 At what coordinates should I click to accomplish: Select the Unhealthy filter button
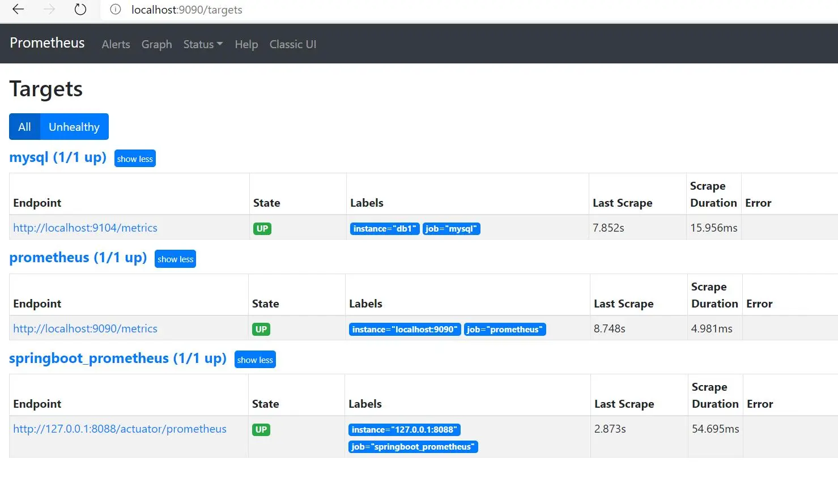[74, 127]
